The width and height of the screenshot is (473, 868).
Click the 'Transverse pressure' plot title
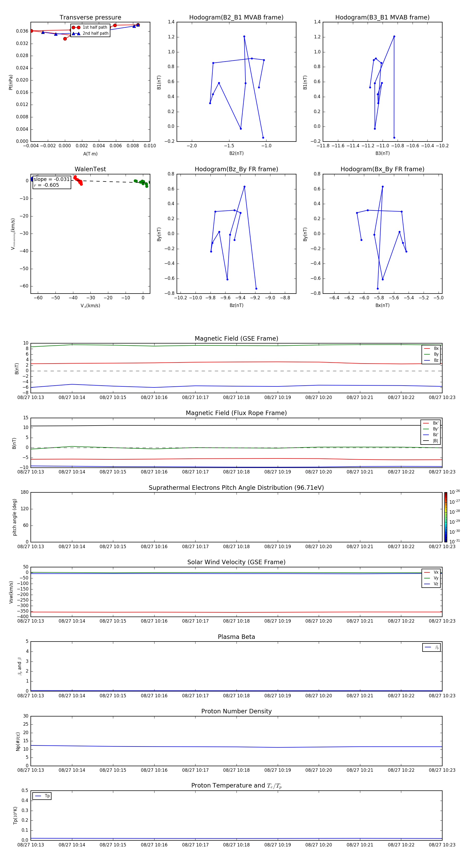(x=90, y=17)
